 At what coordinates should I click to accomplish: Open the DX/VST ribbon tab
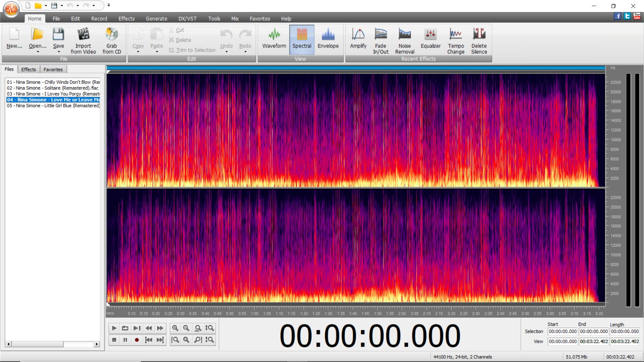tap(187, 19)
